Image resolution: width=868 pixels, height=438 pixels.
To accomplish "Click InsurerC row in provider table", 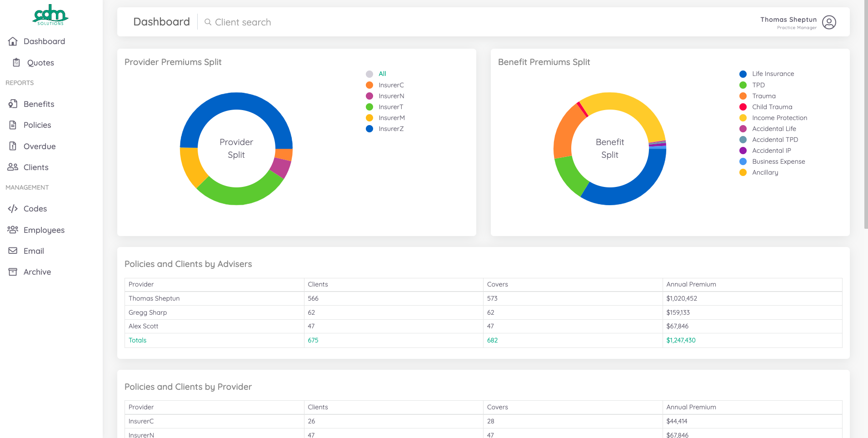I will pyautogui.click(x=483, y=421).
